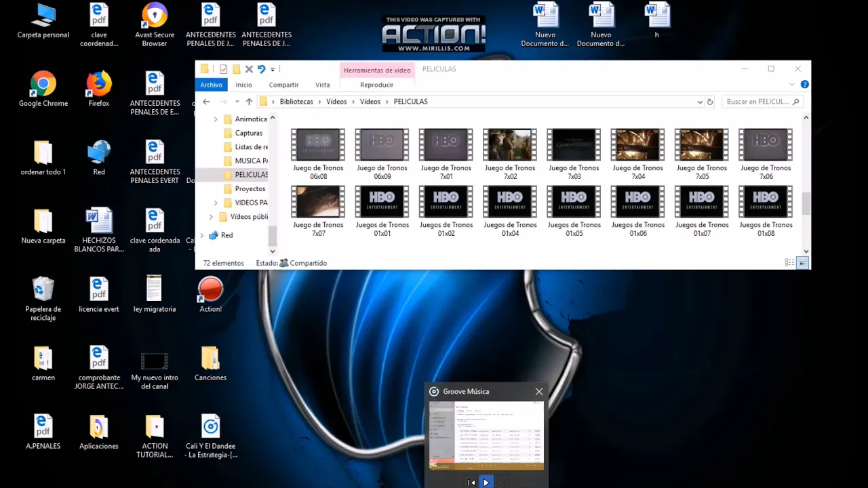Expand the ribbon chevron
This screenshot has height=488, width=868.
coord(791,85)
